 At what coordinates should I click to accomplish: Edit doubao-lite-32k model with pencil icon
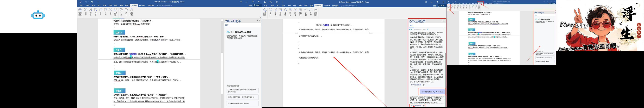[x=428, y=29]
